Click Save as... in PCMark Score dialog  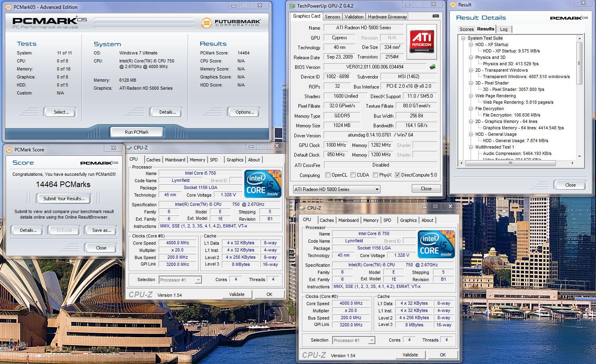click(x=102, y=230)
